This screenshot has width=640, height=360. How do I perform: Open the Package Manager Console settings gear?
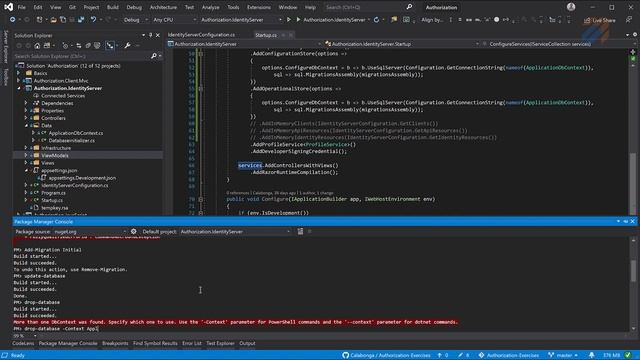coord(133,231)
